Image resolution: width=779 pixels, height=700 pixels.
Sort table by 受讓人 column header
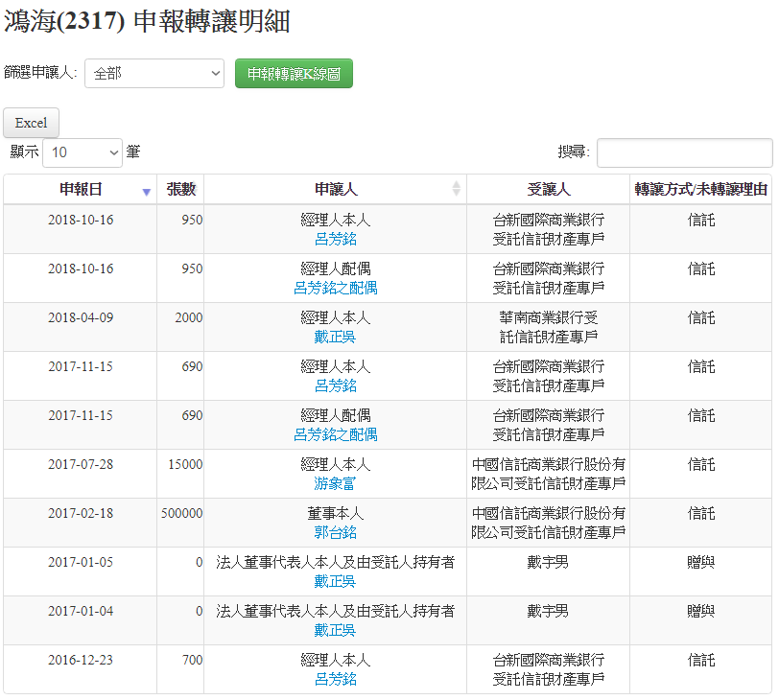coord(548,190)
